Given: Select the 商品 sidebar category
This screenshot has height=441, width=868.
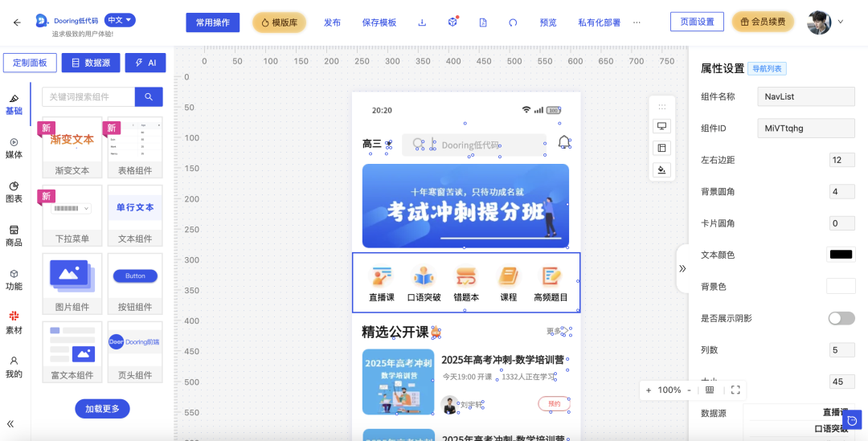Looking at the screenshot, I should click(x=14, y=235).
